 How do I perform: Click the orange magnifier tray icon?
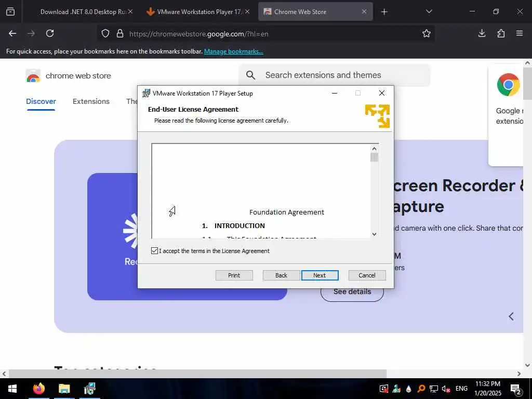[x=421, y=389]
